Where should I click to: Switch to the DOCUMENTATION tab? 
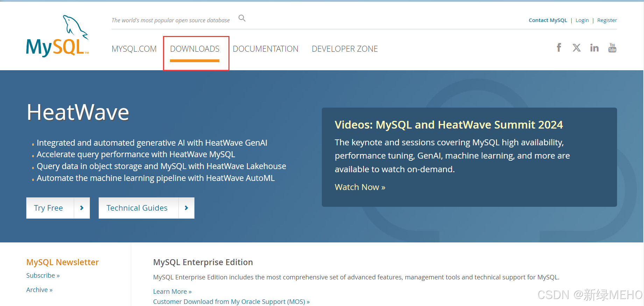266,49
